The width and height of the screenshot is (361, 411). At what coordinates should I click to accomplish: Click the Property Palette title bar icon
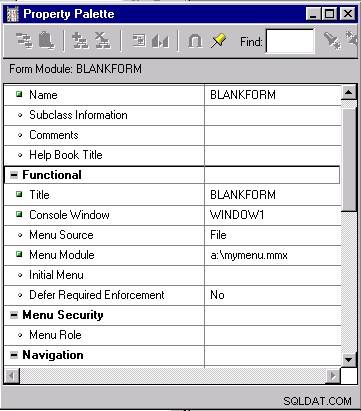click(13, 14)
